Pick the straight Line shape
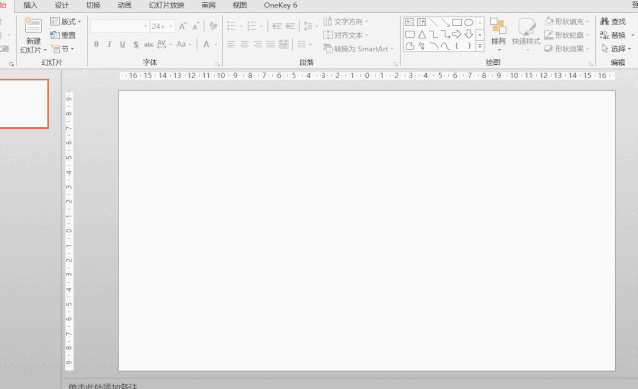Screen dimensions: 638x389 tap(433, 22)
